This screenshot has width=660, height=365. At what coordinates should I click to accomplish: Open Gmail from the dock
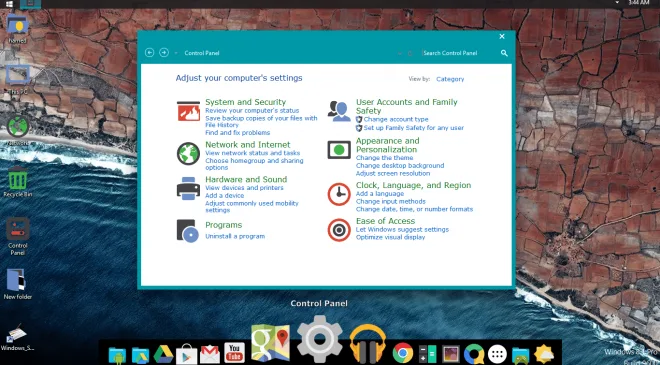pyautogui.click(x=210, y=354)
